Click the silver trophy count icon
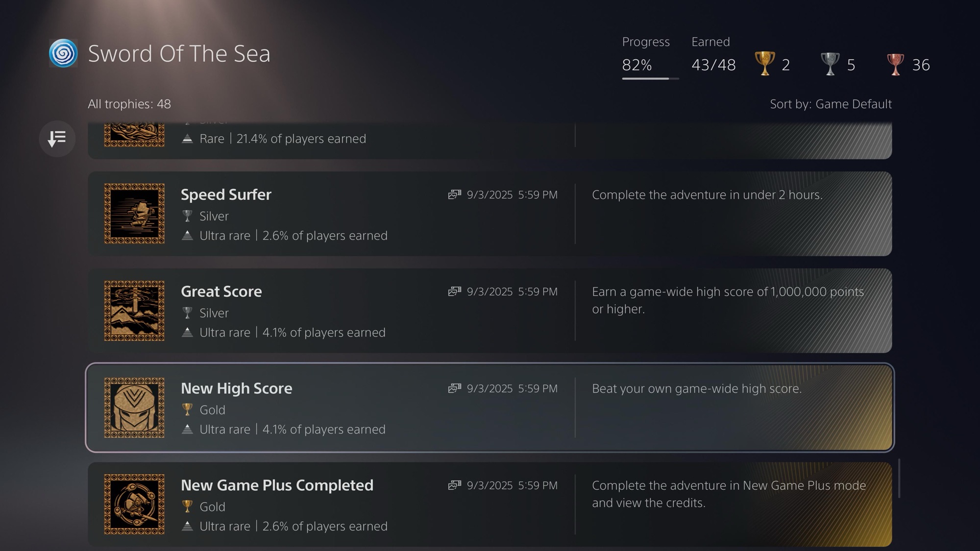The width and height of the screenshot is (980, 551). pyautogui.click(x=830, y=64)
